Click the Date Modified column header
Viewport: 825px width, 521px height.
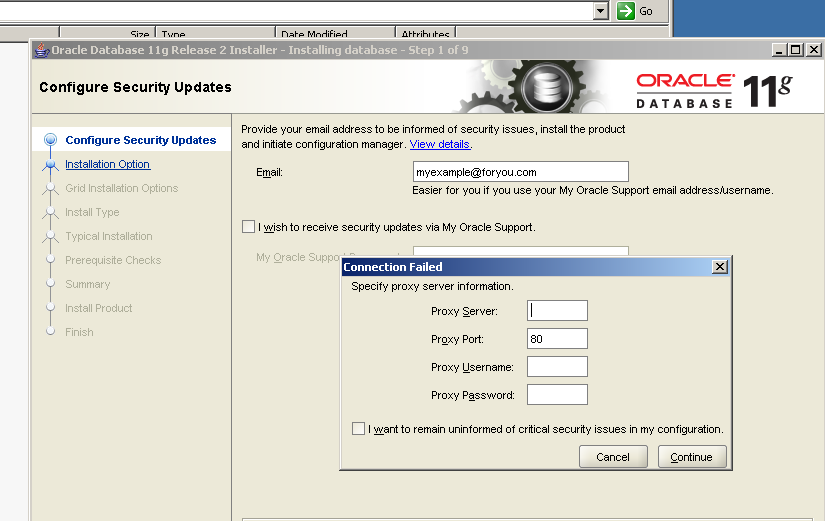point(335,34)
